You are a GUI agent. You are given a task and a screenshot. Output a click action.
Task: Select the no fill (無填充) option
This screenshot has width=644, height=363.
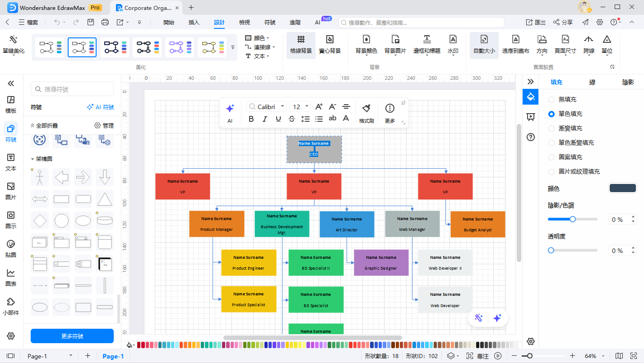[x=551, y=99]
